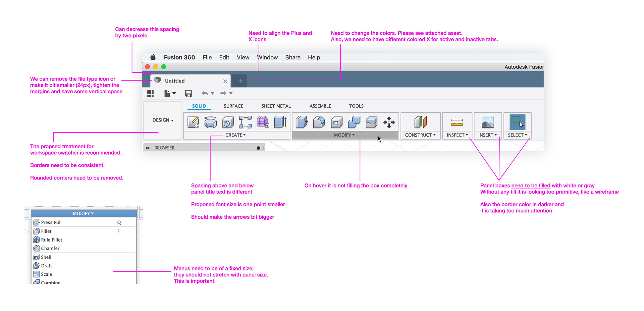Select the Press Pull toolbar icon
Image resolution: width=644 pixels, height=311 pixels.
click(x=302, y=122)
